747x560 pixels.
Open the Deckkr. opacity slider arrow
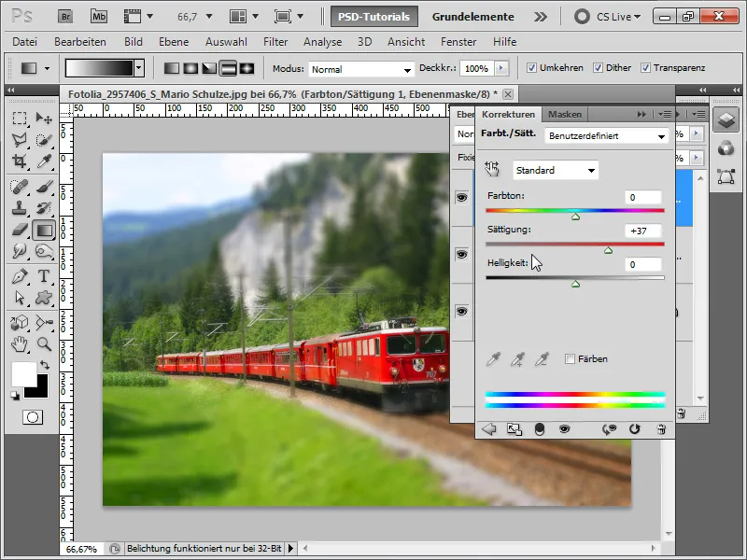coord(500,68)
